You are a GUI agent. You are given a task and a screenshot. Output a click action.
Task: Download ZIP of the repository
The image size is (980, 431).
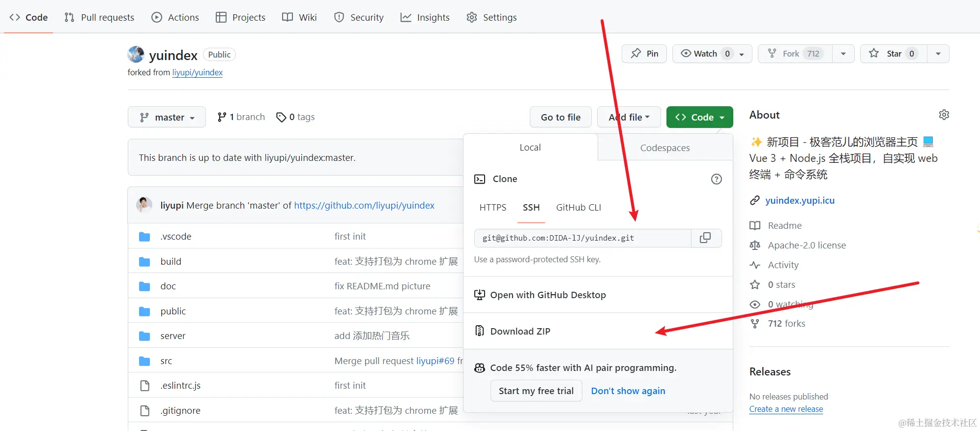(x=513, y=331)
